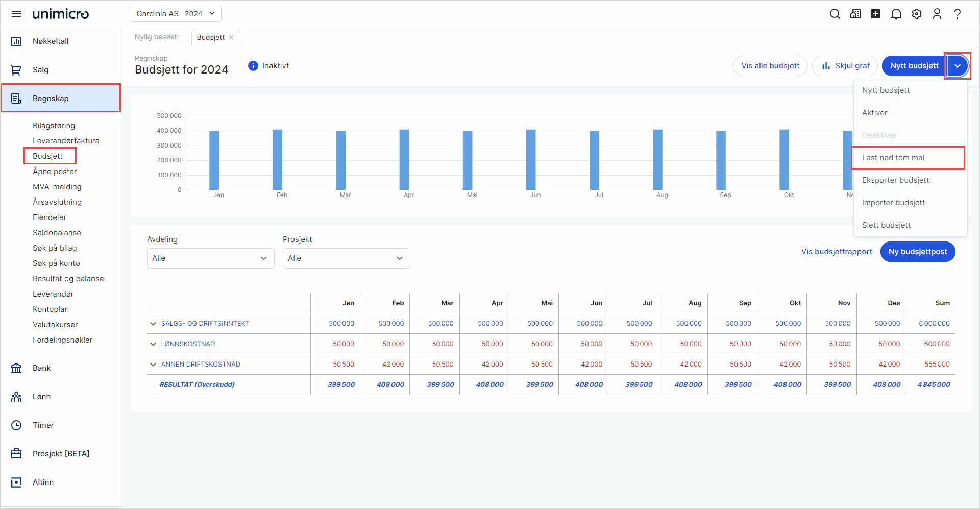980x509 pixels.
Task: Open company selector Gardinia AS 2024
Action: click(x=175, y=14)
